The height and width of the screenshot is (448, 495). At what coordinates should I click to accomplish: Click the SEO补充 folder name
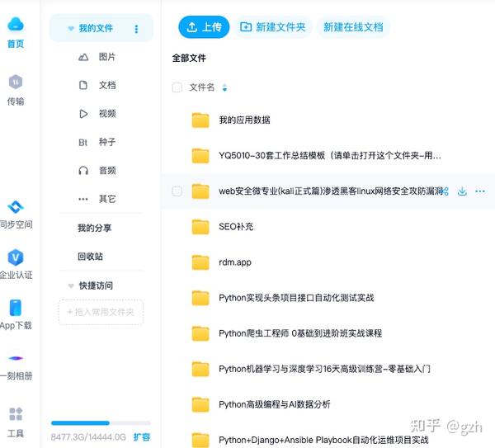click(236, 227)
